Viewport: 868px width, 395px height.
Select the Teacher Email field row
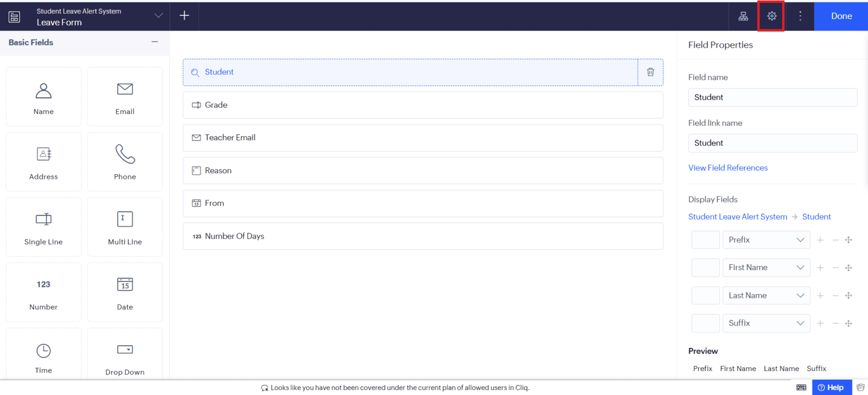[x=423, y=138]
